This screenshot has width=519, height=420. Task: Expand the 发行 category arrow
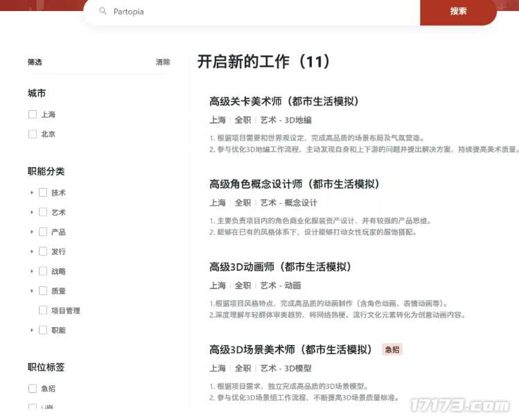pyautogui.click(x=32, y=252)
